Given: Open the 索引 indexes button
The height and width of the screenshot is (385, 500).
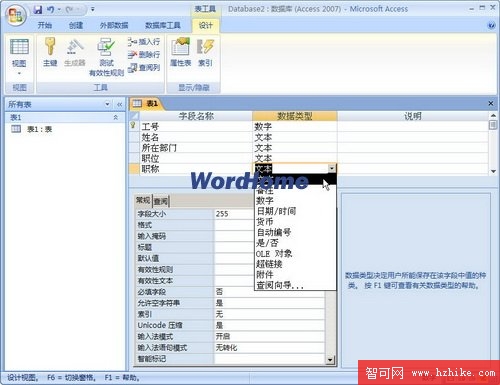Looking at the screenshot, I should (205, 52).
